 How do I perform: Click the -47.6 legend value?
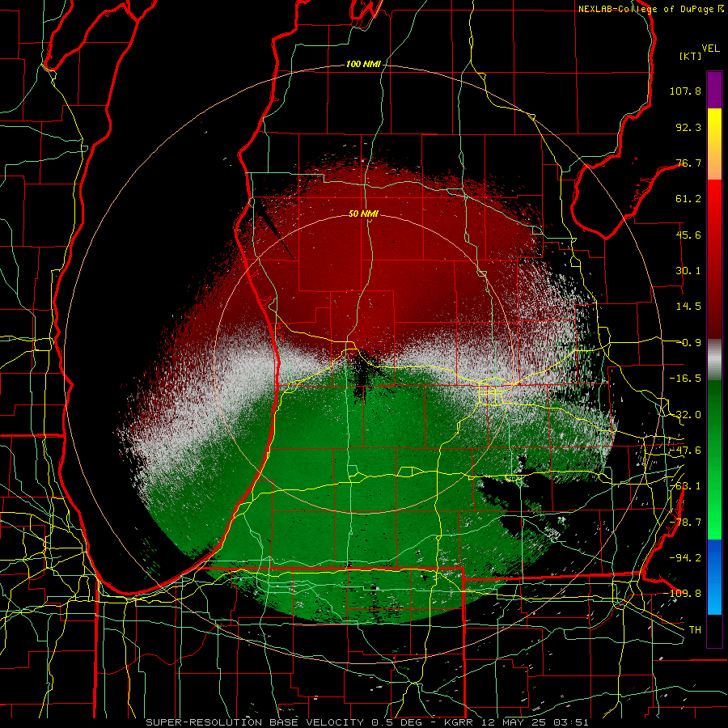pos(685,451)
